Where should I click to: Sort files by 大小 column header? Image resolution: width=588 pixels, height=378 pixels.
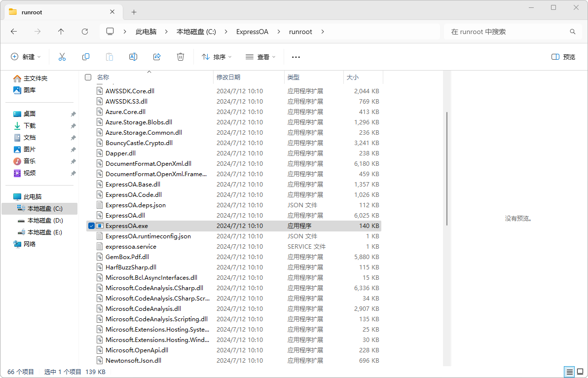[353, 77]
